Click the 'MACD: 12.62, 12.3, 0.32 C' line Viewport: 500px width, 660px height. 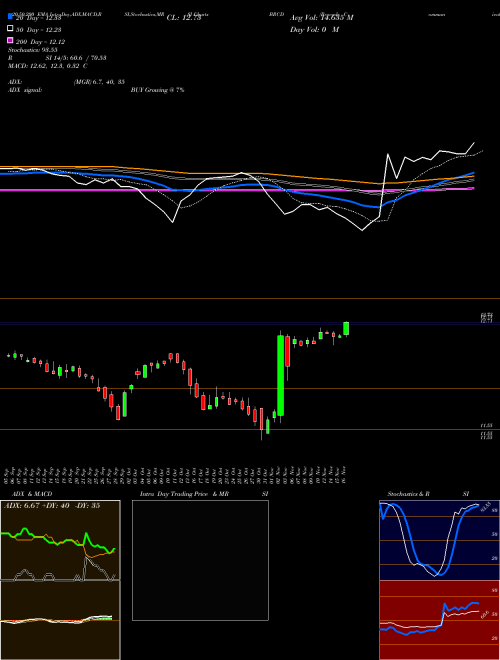pyautogui.click(x=48, y=66)
